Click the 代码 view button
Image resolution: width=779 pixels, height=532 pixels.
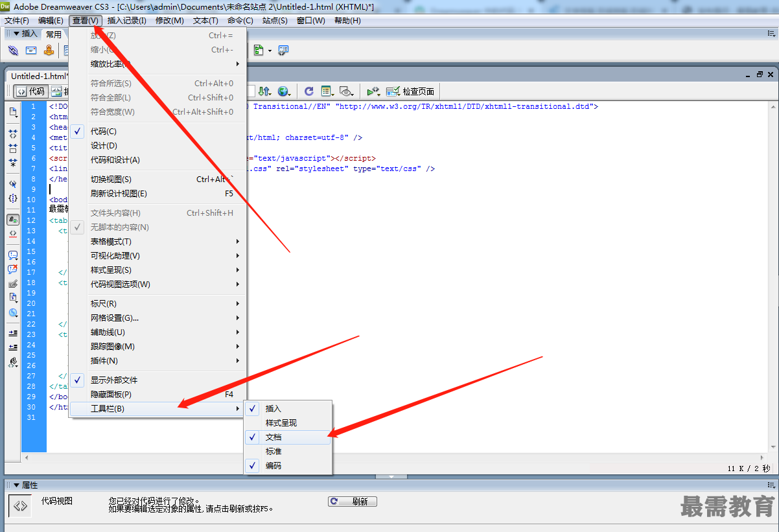click(30, 91)
